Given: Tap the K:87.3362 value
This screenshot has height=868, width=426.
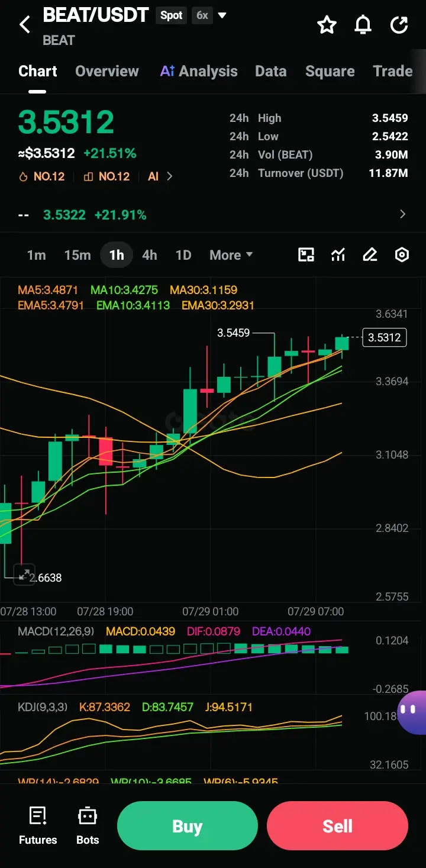Looking at the screenshot, I should (x=105, y=707).
